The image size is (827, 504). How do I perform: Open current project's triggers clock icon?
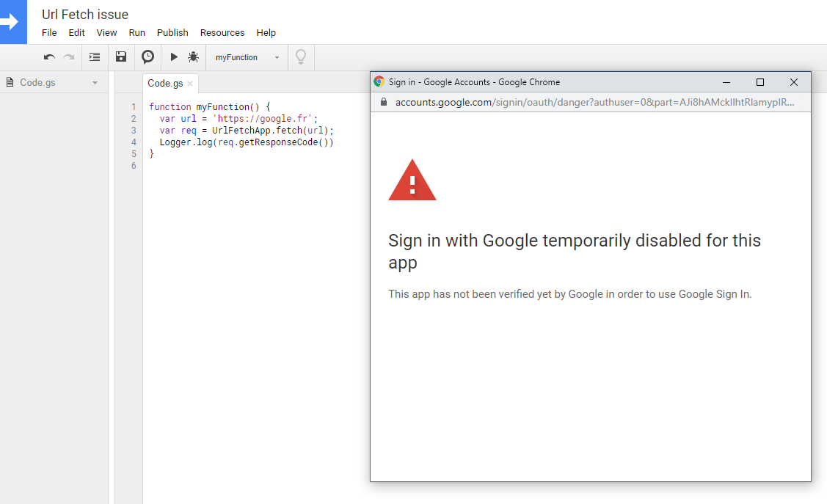coord(147,57)
